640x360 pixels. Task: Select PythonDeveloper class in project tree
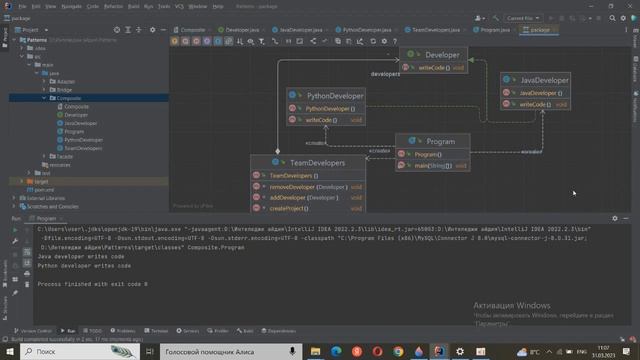click(83, 140)
